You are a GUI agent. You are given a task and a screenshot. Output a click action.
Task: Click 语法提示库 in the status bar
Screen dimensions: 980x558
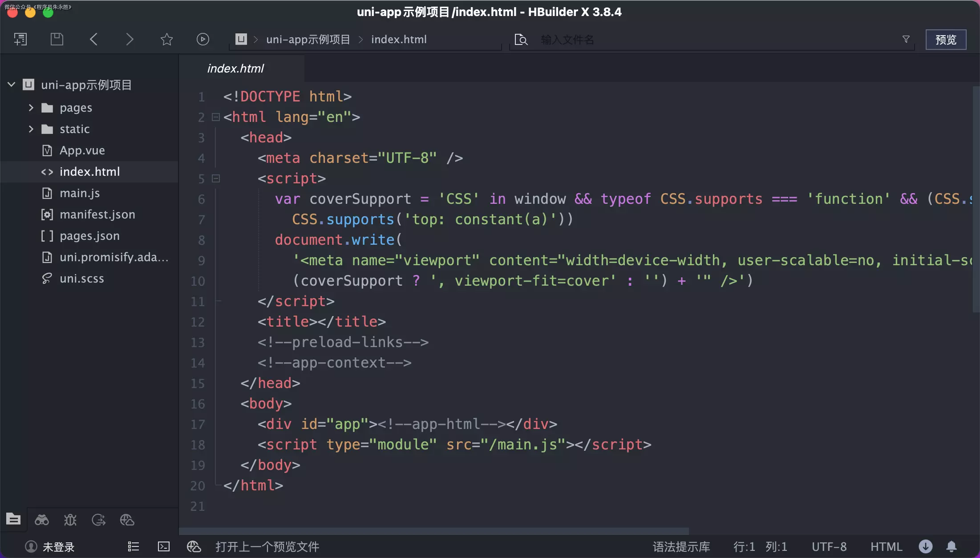(x=681, y=546)
